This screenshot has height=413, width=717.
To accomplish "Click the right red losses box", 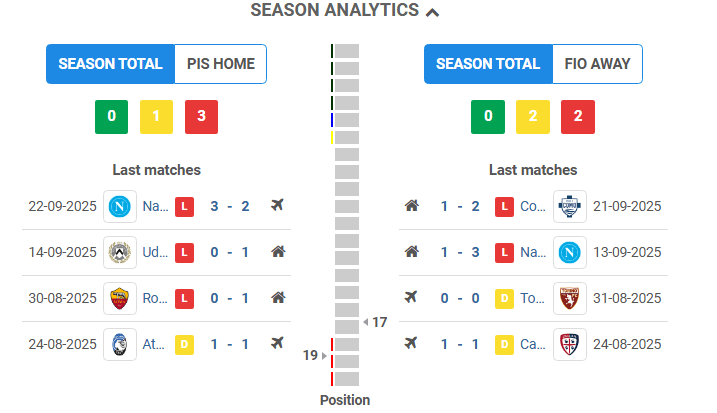I will click(x=578, y=117).
